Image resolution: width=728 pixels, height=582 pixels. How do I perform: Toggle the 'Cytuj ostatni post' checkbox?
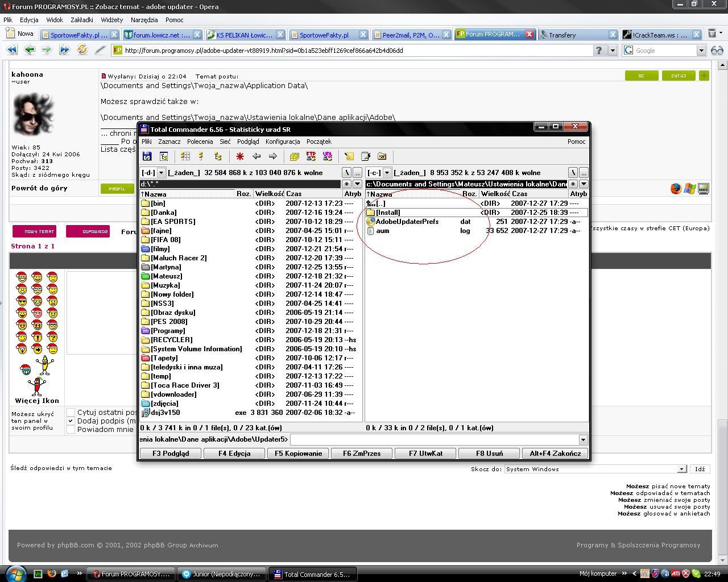click(x=71, y=412)
